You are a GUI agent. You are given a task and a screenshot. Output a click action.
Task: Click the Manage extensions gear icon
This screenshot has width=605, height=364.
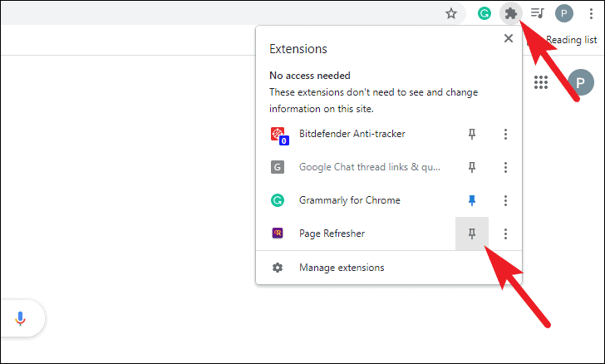pos(278,268)
